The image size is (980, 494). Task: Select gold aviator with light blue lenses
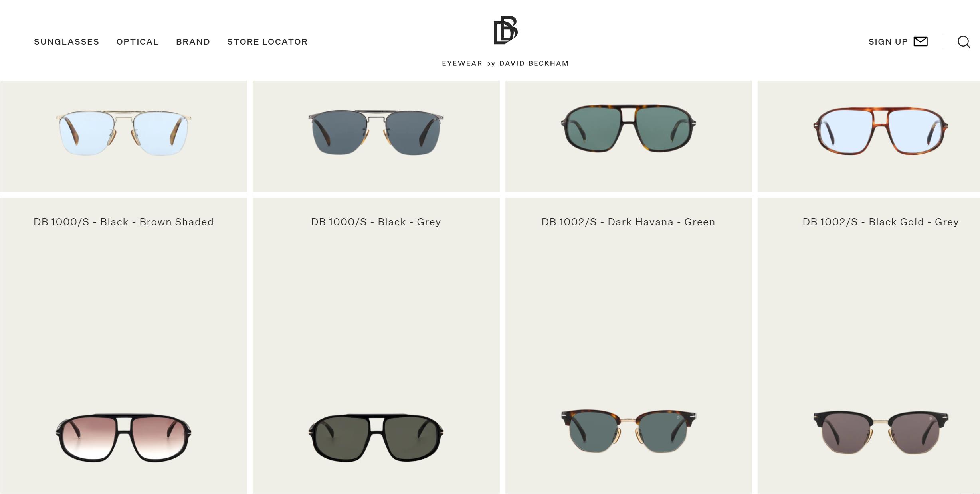point(124,132)
